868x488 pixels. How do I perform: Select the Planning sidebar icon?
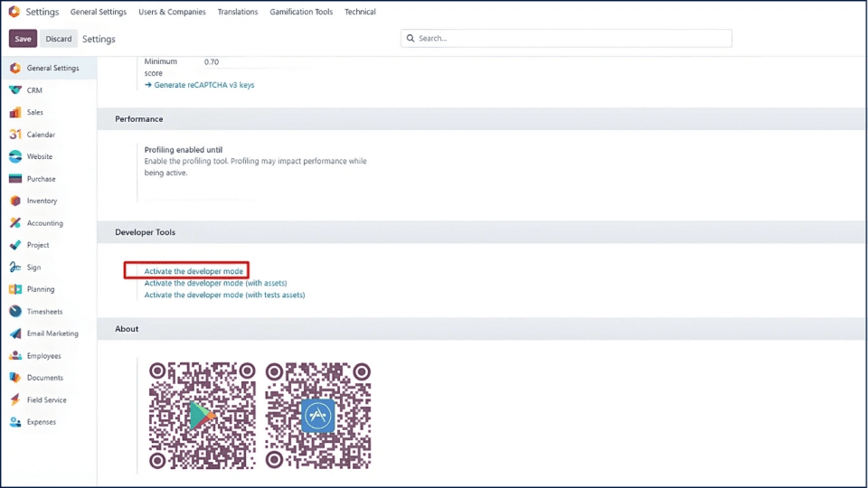click(15, 289)
